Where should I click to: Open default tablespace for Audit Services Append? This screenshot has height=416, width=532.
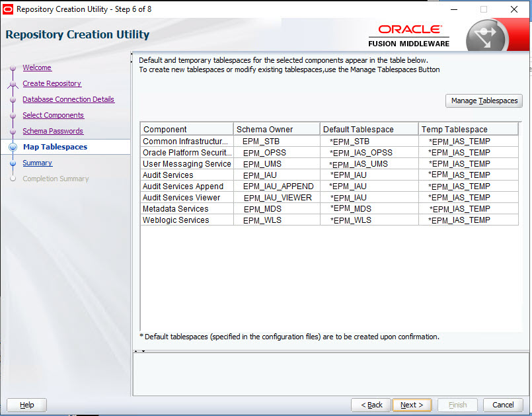click(x=369, y=186)
